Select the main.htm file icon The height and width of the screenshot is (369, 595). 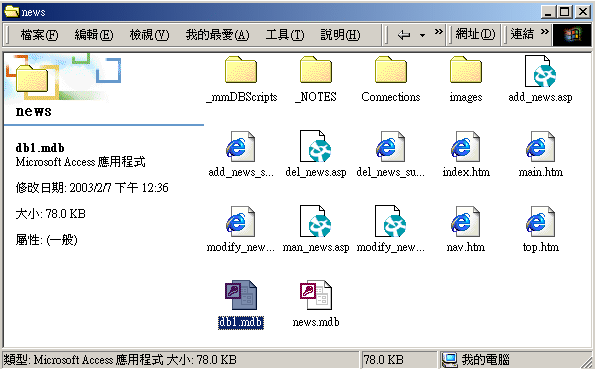point(540,147)
